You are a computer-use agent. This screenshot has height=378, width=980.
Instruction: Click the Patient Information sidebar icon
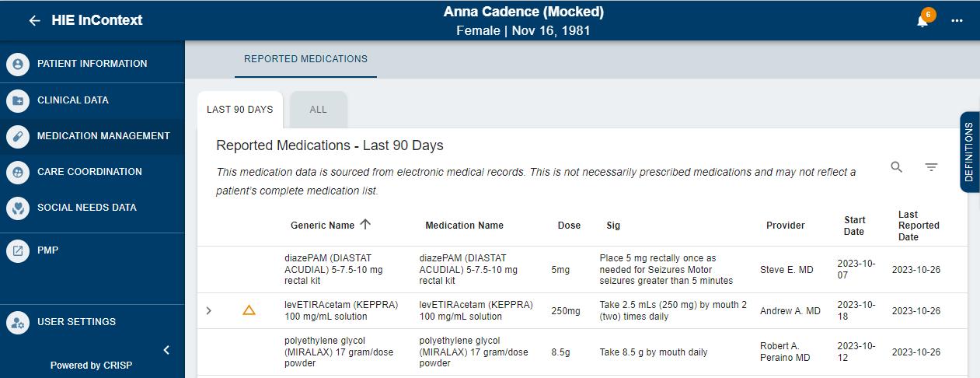[x=18, y=64]
